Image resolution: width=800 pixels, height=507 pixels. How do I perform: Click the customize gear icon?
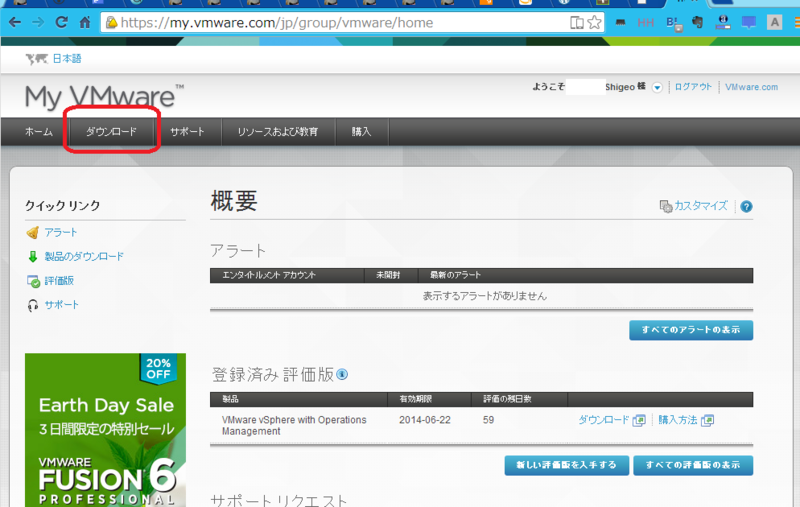point(666,206)
